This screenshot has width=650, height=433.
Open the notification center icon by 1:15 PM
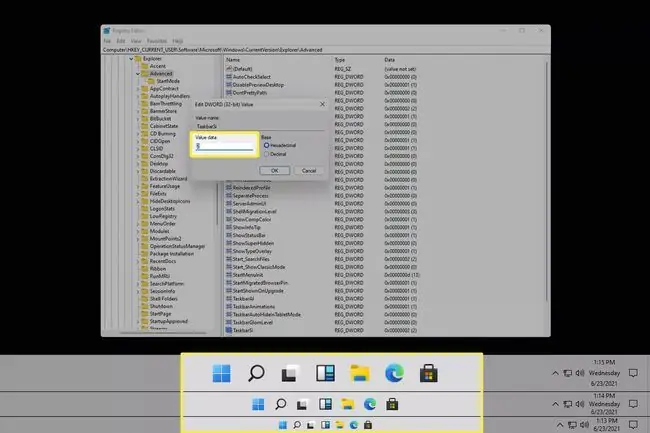click(x=633, y=373)
